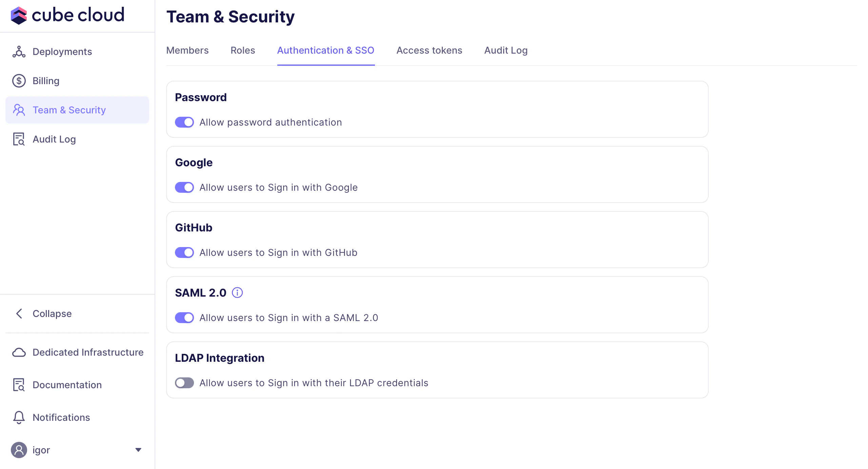Enable LDAP credentials sign-in toggle
868x469 pixels.
tap(184, 383)
